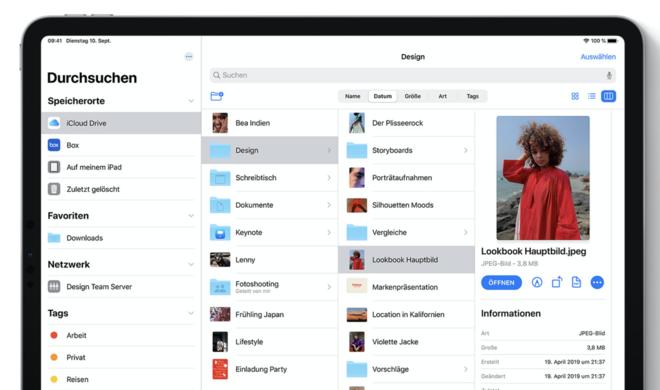
Task: Tap the share icon beside ÖFFNEN
Action: point(556,282)
